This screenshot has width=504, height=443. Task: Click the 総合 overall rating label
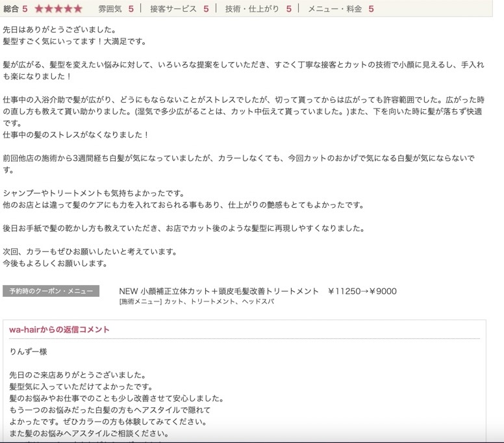pos(11,9)
